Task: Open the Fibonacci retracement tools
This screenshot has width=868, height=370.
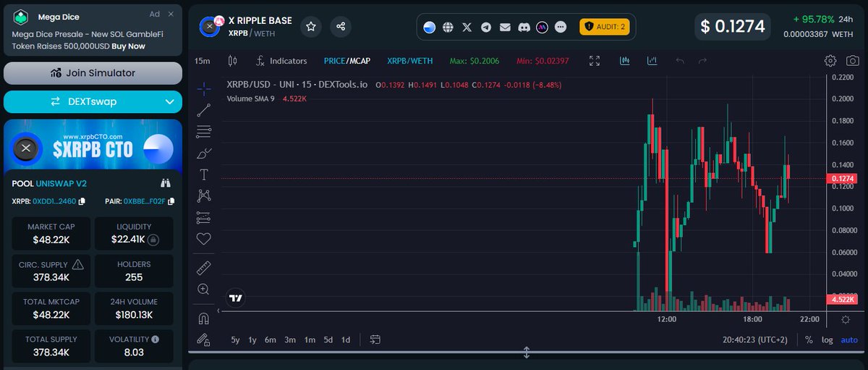Action: click(204, 132)
